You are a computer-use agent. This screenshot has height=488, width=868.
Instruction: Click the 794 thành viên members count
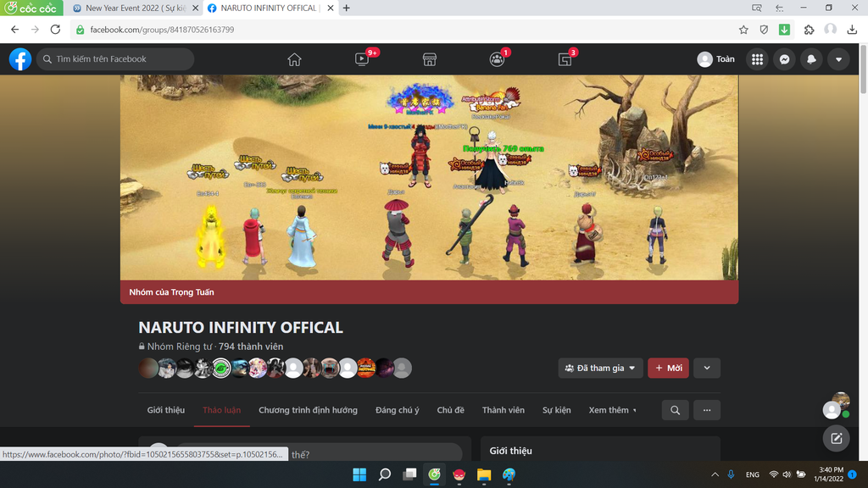coord(251,347)
